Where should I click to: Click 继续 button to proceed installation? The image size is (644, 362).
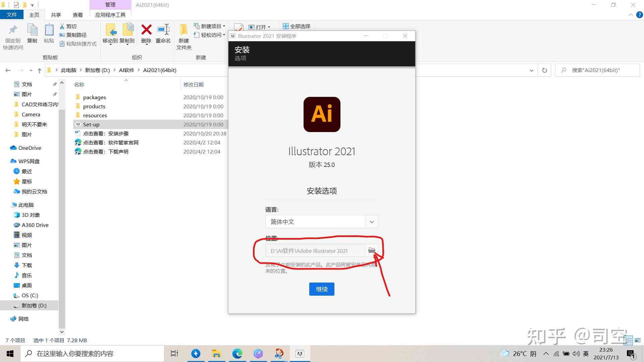(x=322, y=289)
